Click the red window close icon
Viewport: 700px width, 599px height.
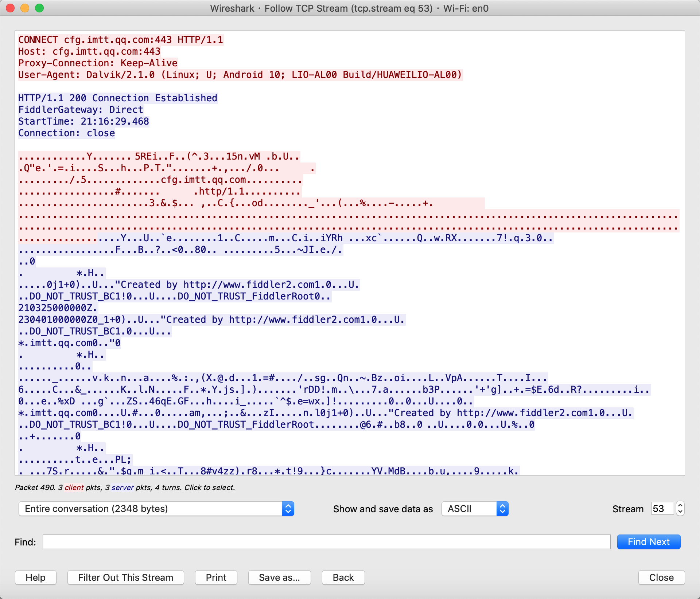[10, 8]
